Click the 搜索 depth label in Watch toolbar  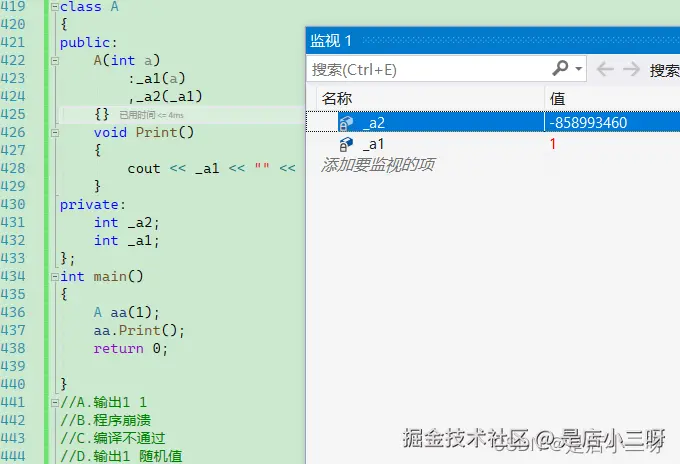coord(664,70)
